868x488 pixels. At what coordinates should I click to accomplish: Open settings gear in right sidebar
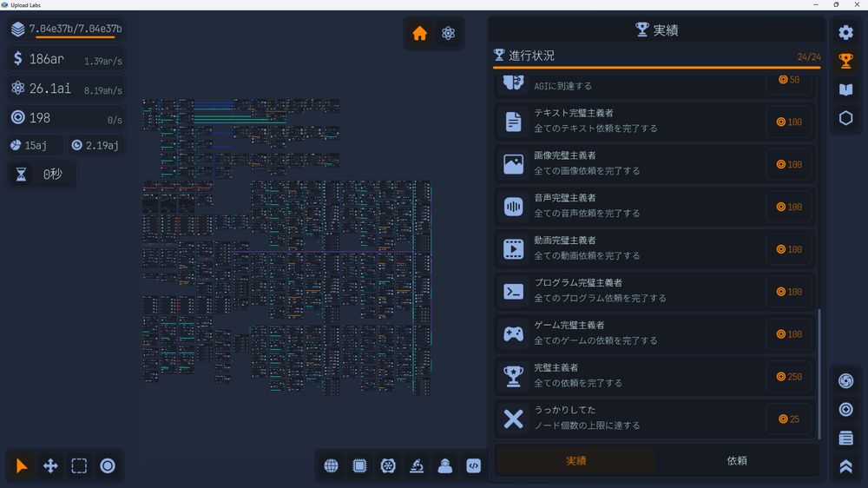click(x=845, y=32)
